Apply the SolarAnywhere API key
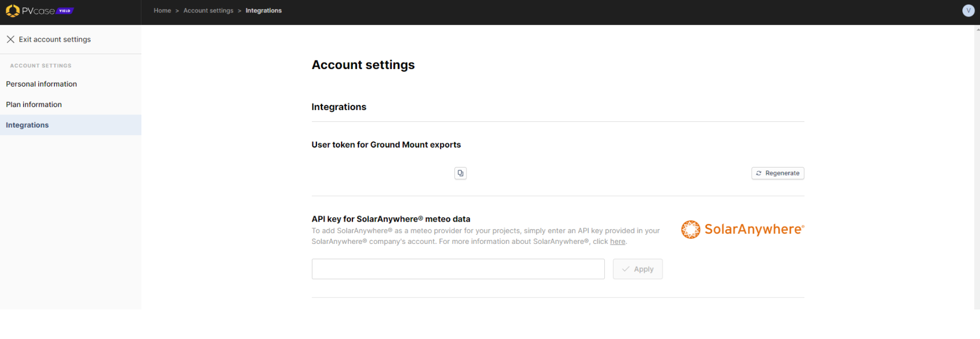 (x=637, y=269)
